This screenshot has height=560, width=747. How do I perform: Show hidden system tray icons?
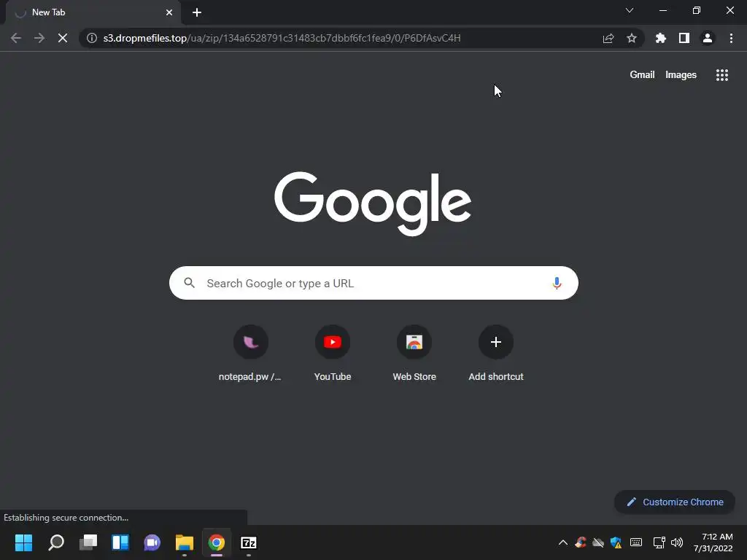[562, 542]
